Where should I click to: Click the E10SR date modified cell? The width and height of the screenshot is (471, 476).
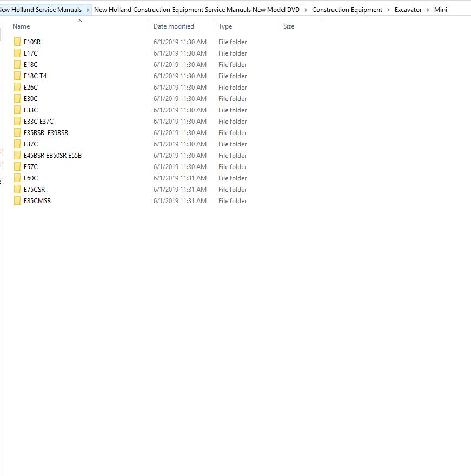tap(180, 42)
